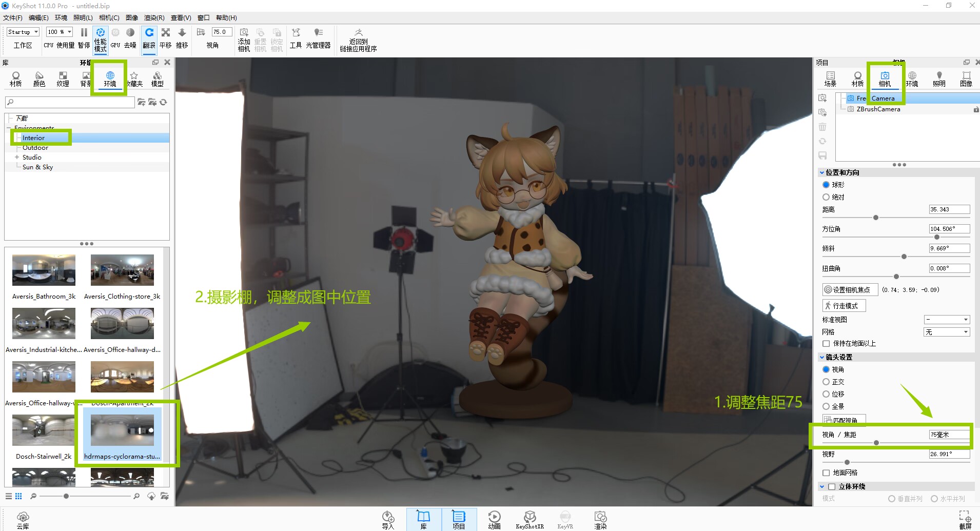The image size is (980, 531).
Task: Tick the 立体环绕 checkbox
Action: pyautogui.click(x=832, y=486)
